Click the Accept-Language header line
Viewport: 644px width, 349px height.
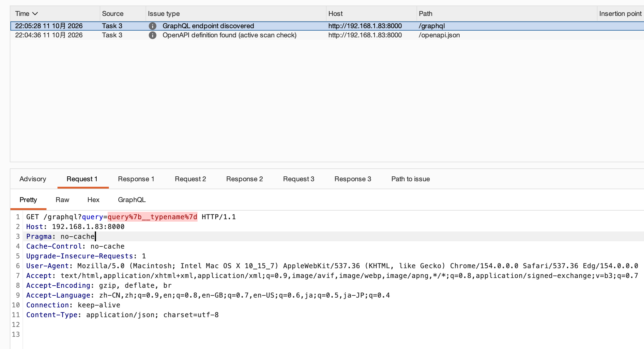click(208, 295)
